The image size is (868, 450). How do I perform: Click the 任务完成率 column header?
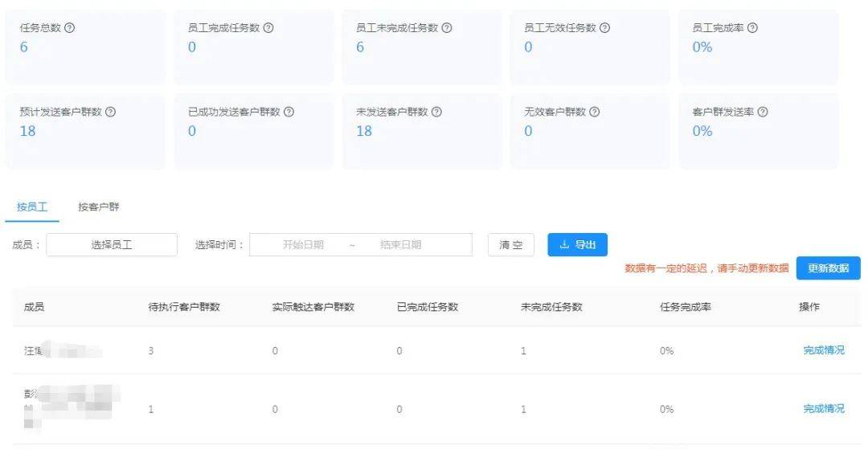686,307
